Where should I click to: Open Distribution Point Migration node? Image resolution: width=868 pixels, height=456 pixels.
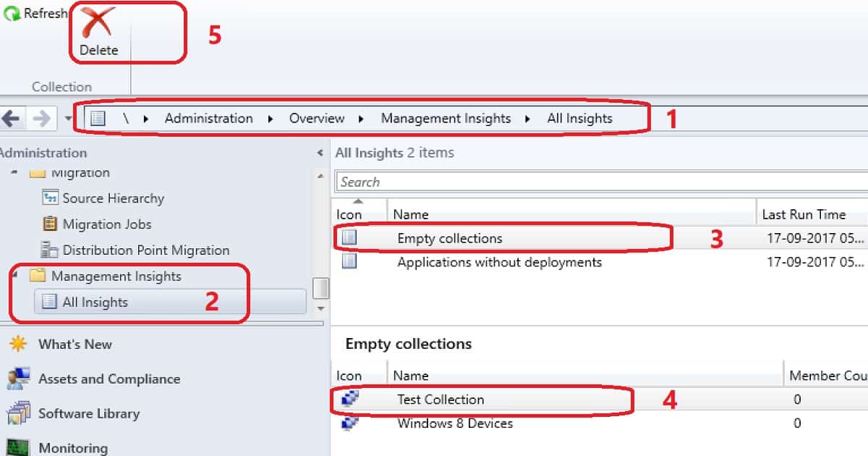click(146, 250)
